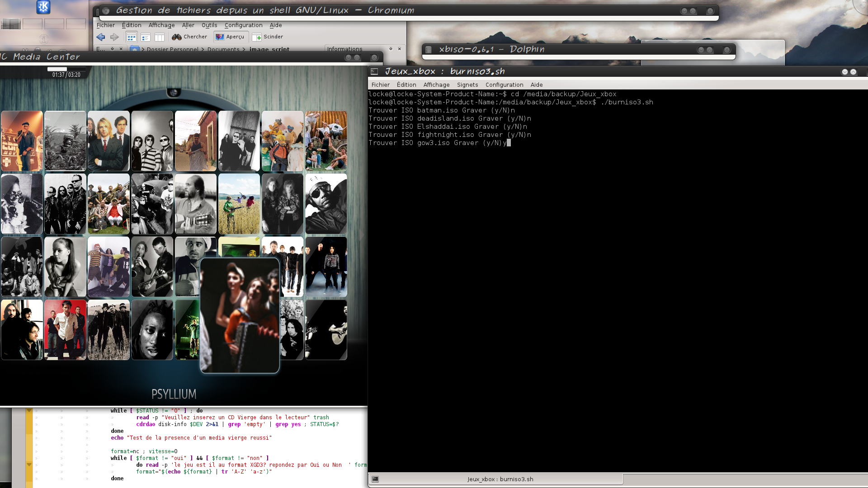This screenshot has height=488, width=868.
Task: Switch to the fourth virtual desktop in pager
Action: 76,24
